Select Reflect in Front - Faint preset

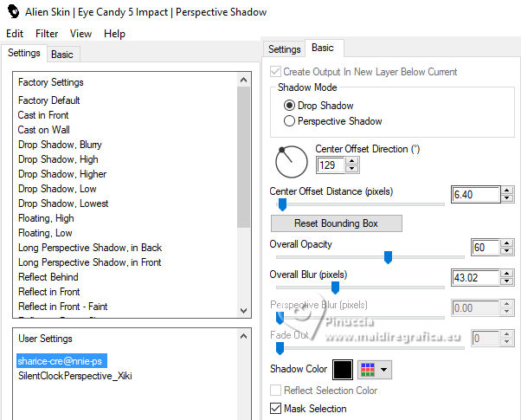point(63,307)
